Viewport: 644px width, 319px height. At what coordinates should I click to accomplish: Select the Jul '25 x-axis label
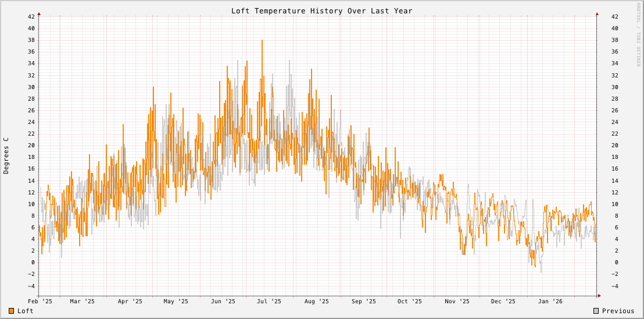pyautogui.click(x=269, y=302)
